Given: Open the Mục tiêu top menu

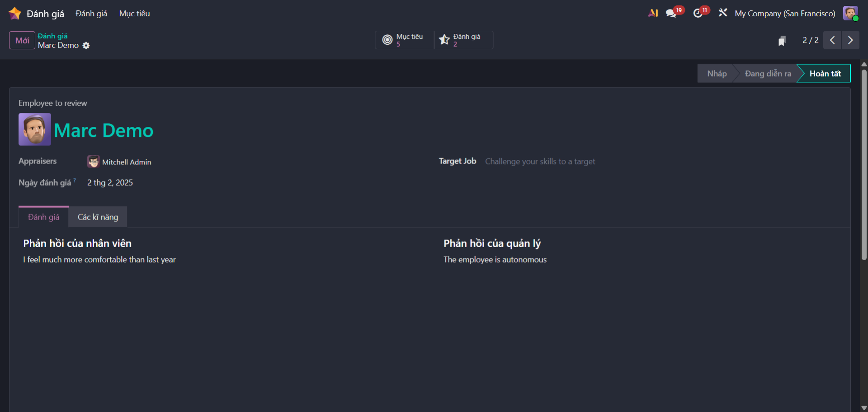Looking at the screenshot, I should [x=134, y=14].
